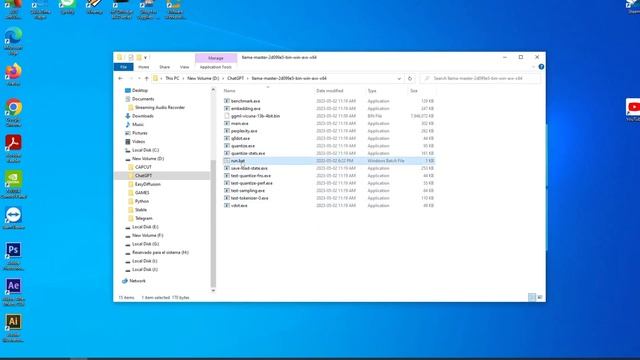Click the benchmark.exe file icon

227,101
